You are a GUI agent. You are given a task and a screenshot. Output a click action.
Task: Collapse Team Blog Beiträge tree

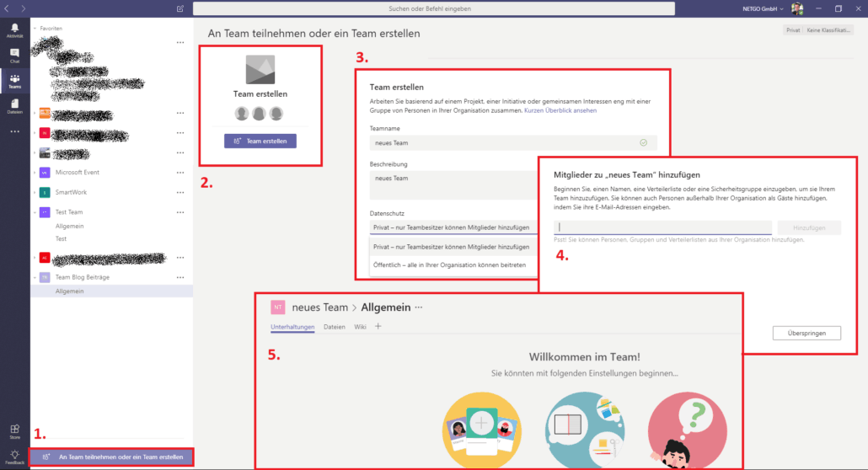click(x=35, y=277)
